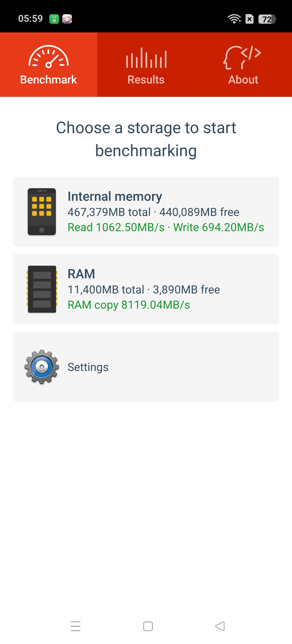Select the RAM storage title

pos(81,274)
